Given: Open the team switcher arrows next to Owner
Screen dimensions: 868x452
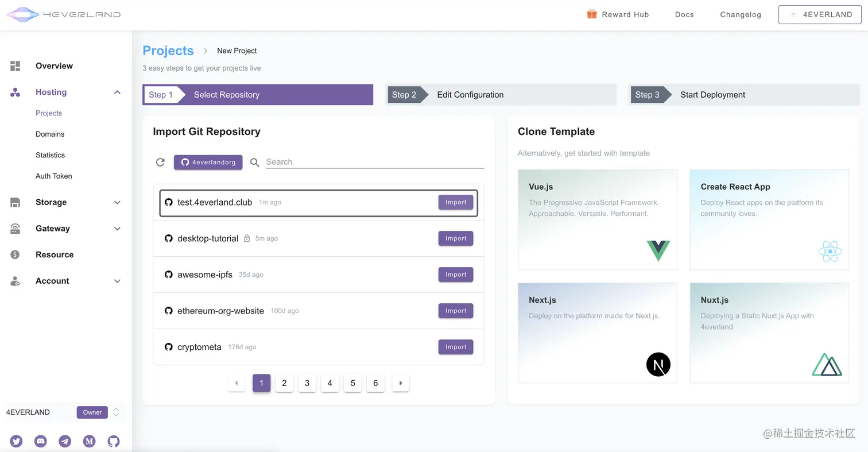Looking at the screenshot, I should (116, 412).
